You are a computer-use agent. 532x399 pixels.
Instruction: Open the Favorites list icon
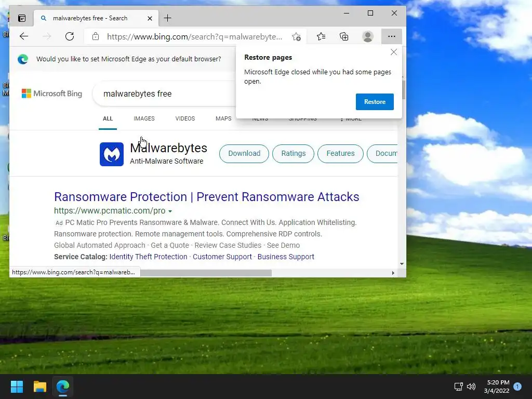coord(321,36)
